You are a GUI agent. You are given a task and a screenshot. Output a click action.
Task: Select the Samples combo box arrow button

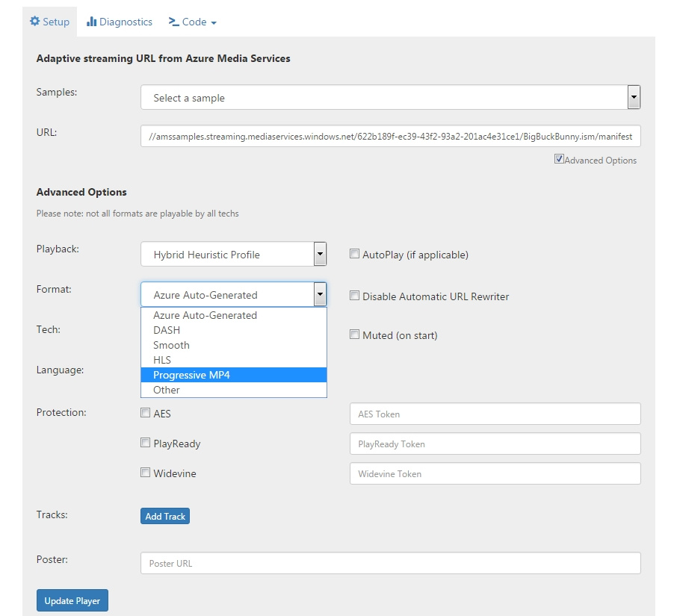[x=634, y=97]
